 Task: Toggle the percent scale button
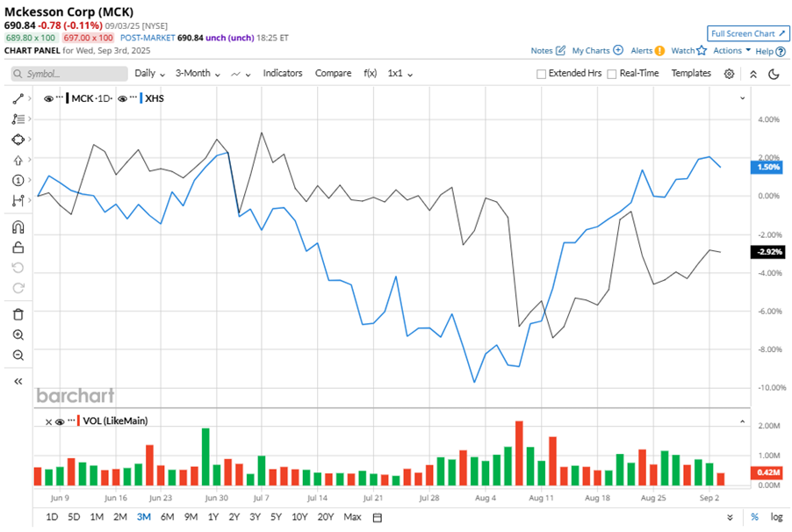coord(754,517)
